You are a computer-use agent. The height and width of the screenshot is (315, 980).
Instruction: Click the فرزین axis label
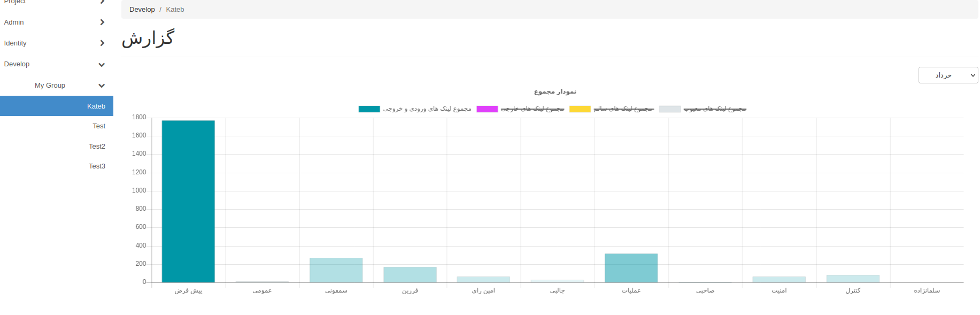tap(410, 290)
